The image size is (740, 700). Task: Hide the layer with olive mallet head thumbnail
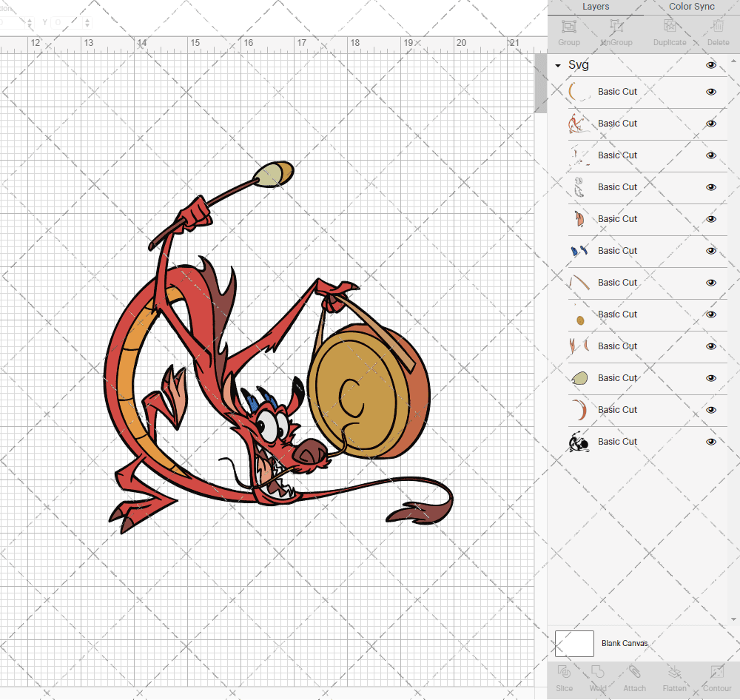pyautogui.click(x=710, y=378)
